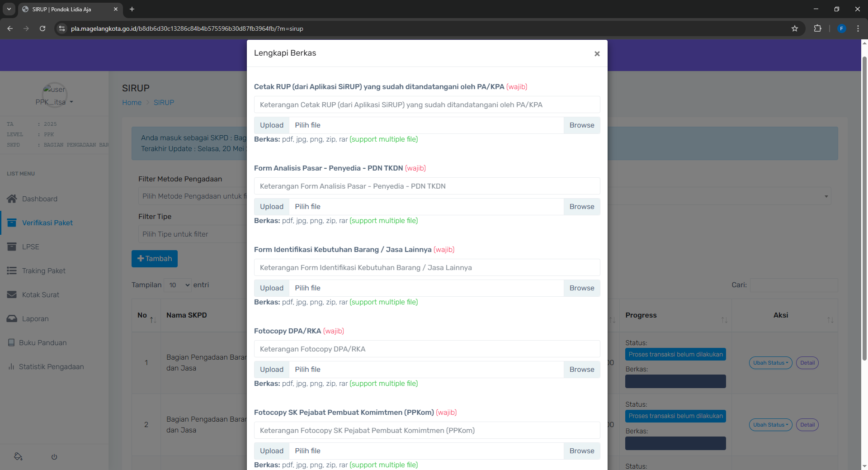Click the Dashboard home icon in sidebar
This screenshot has height=470, width=868.
click(12, 199)
